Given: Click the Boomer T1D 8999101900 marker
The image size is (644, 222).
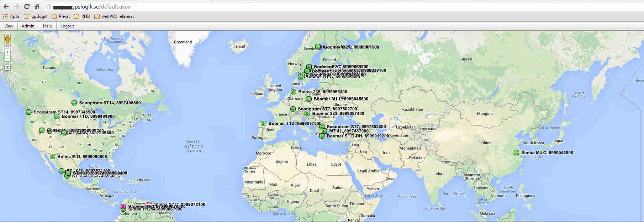Looking at the screenshot, I should (57, 116).
